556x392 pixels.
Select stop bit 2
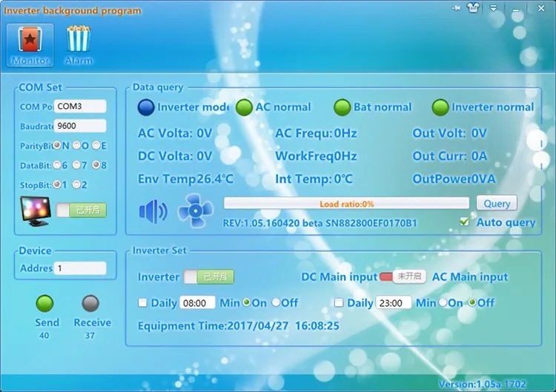pyautogui.click(x=76, y=185)
